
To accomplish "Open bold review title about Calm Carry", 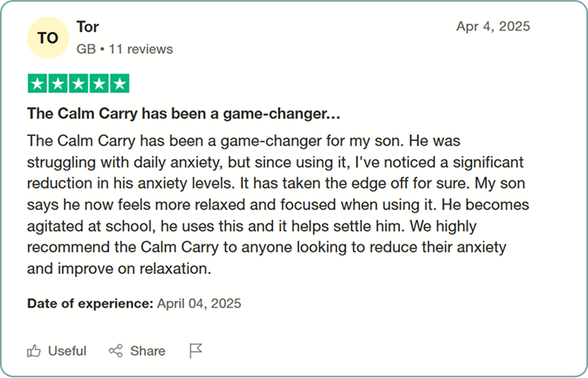I will [184, 114].
